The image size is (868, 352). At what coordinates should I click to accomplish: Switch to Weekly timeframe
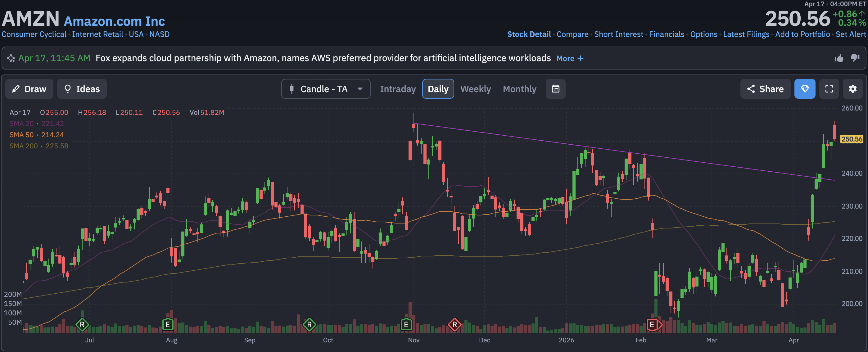(476, 89)
